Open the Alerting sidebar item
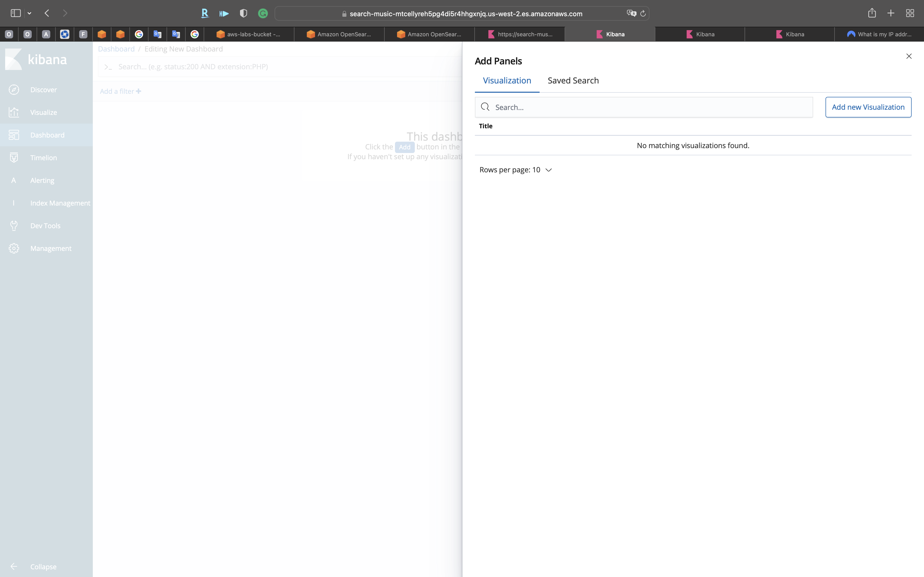The width and height of the screenshot is (924, 577). (x=42, y=181)
